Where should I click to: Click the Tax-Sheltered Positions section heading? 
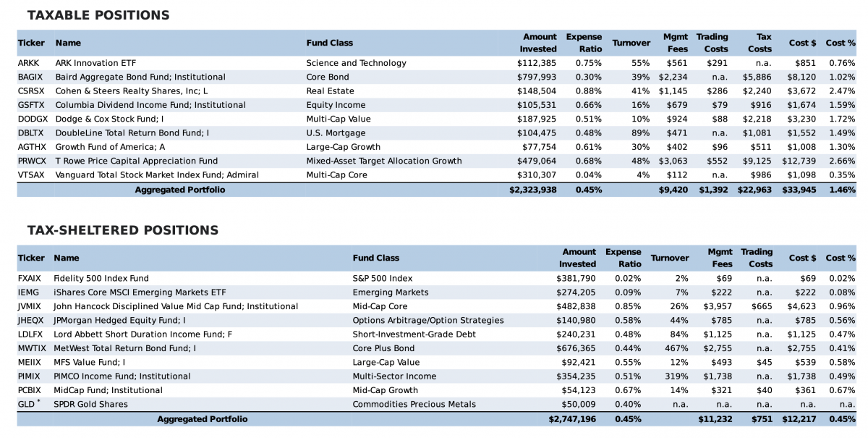click(122, 230)
